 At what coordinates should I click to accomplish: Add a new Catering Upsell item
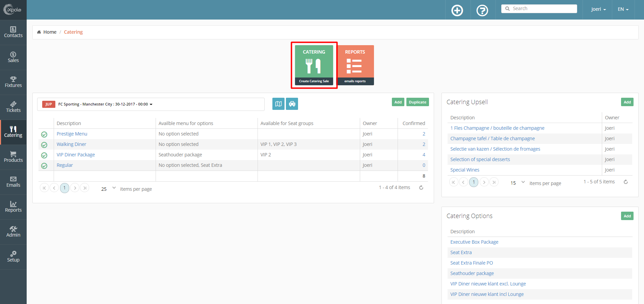tap(627, 102)
